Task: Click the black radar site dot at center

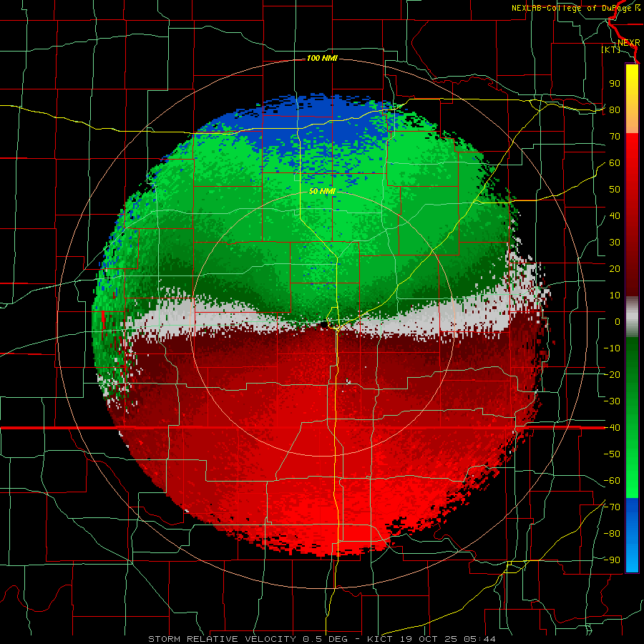Action: point(323,324)
